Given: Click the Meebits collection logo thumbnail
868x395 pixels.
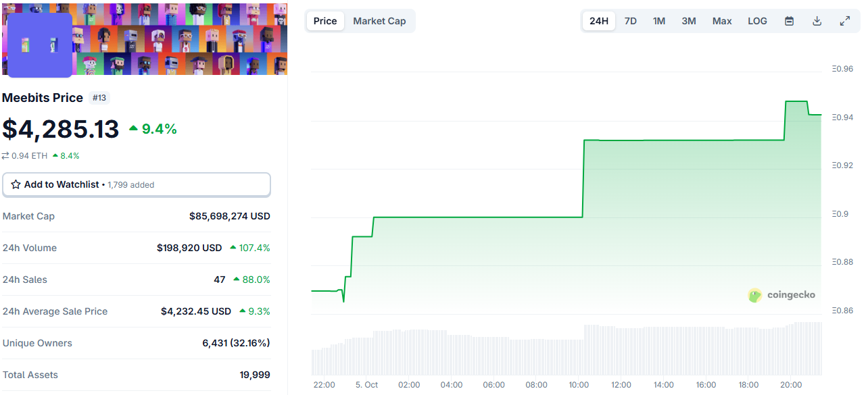Looking at the screenshot, I should (39, 45).
